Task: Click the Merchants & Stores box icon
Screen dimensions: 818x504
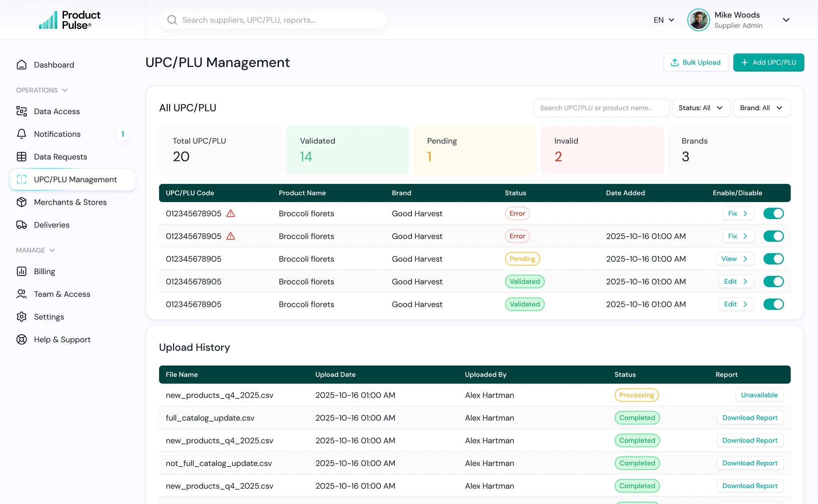Action: point(22,202)
